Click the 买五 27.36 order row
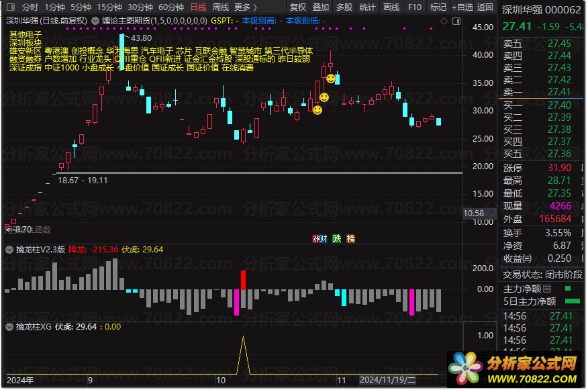This screenshot has height=390, width=588. click(x=537, y=154)
